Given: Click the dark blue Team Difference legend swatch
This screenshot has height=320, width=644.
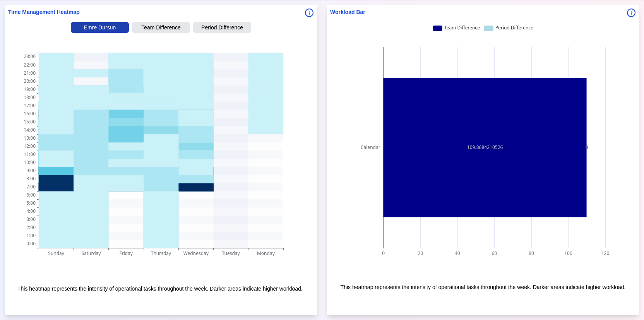Looking at the screenshot, I should [437, 28].
